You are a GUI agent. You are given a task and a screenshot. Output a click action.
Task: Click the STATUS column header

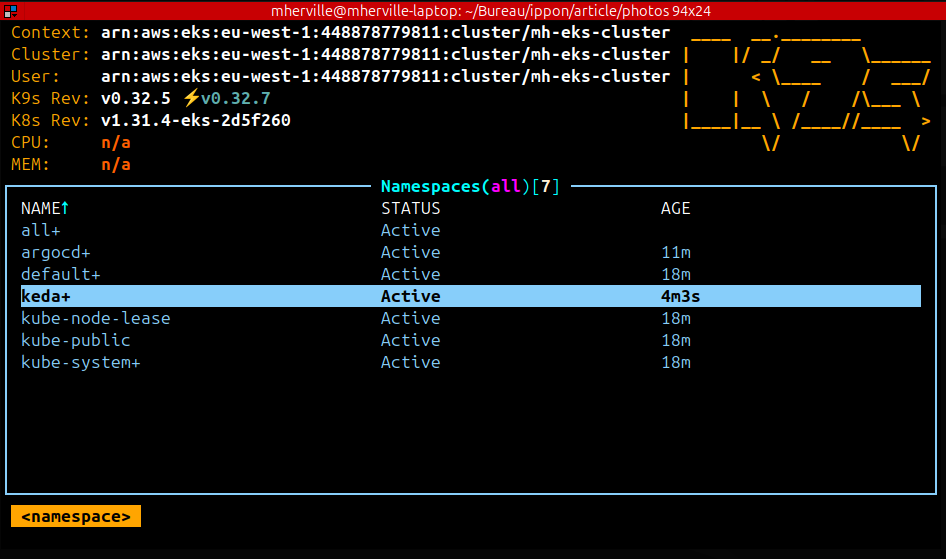410,208
